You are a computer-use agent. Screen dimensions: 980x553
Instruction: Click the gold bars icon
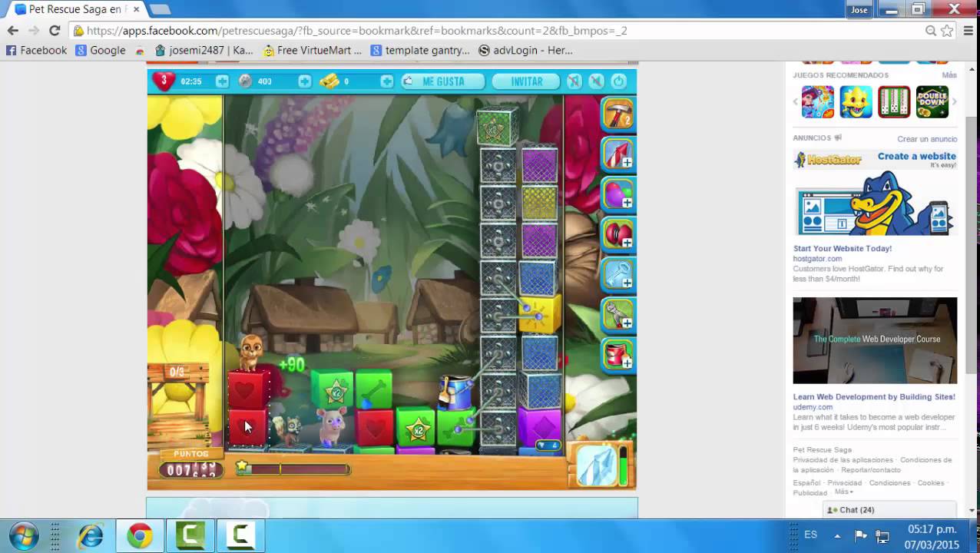click(329, 81)
